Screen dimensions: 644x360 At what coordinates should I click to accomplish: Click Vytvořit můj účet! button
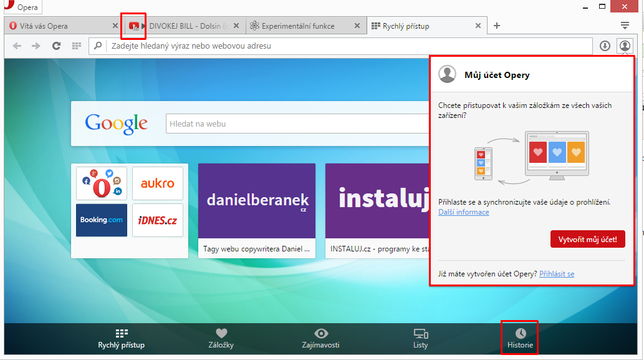coord(588,239)
